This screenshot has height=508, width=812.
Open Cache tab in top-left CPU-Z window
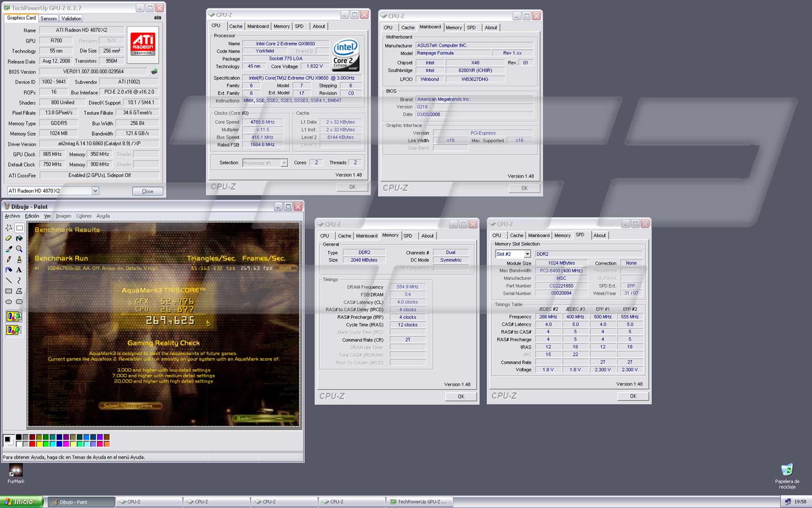point(235,26)
